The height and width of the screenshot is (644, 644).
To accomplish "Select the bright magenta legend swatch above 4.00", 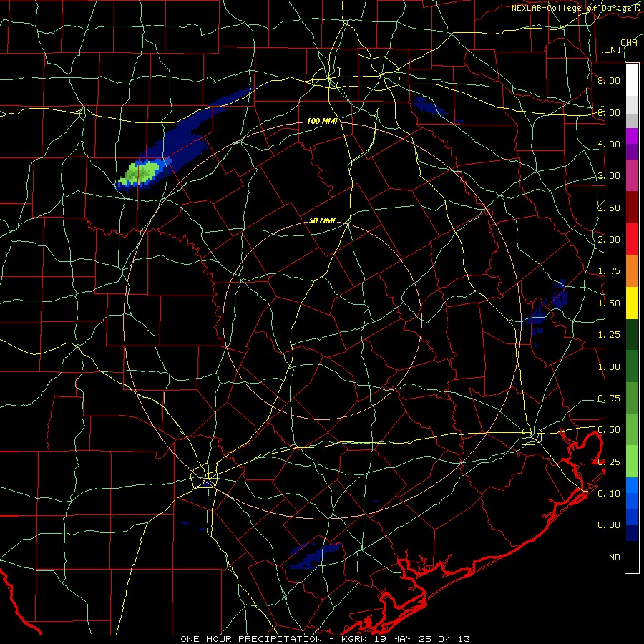I will (632, 136).
